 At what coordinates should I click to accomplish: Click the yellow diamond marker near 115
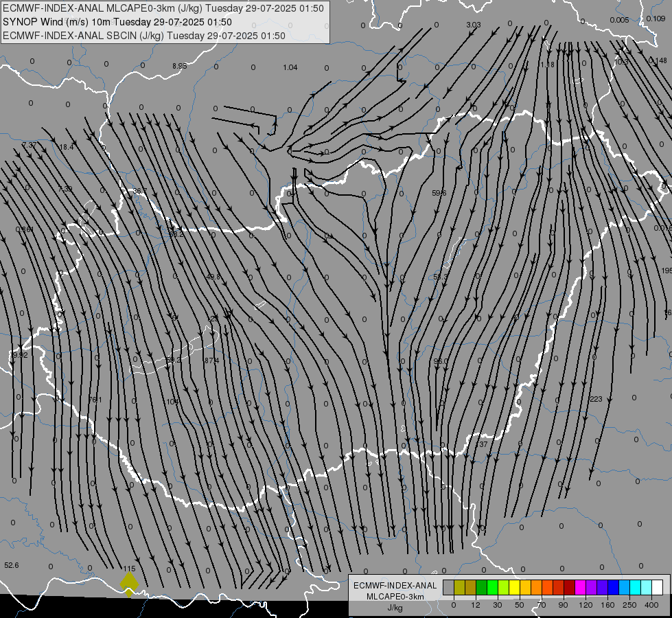click(x=129, y=584)
